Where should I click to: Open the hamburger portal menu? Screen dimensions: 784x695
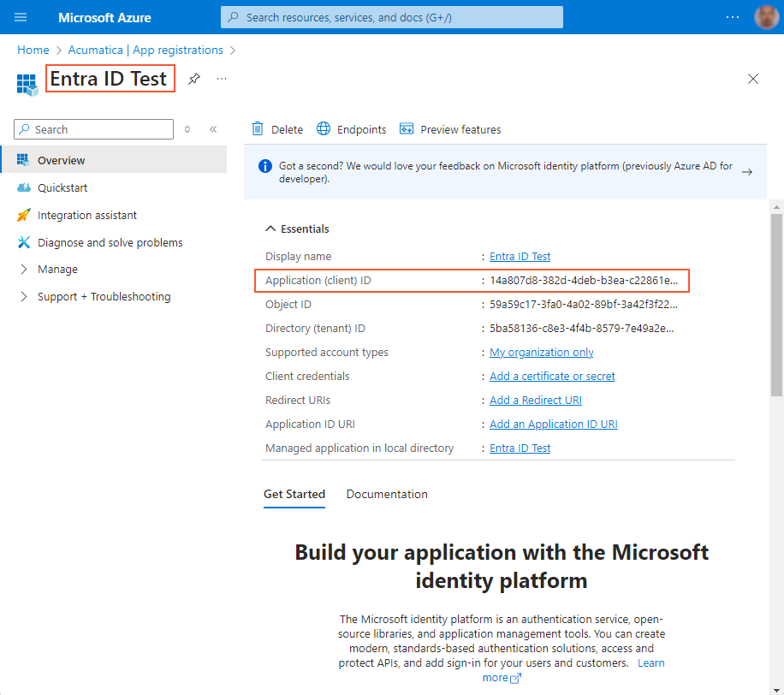(x=21, y=17)
